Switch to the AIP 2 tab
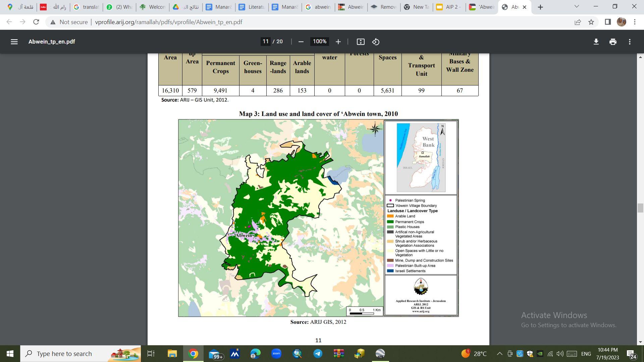The width and height of the screenshot is (644, 362). pyautogui.click(x=449, y=7)
